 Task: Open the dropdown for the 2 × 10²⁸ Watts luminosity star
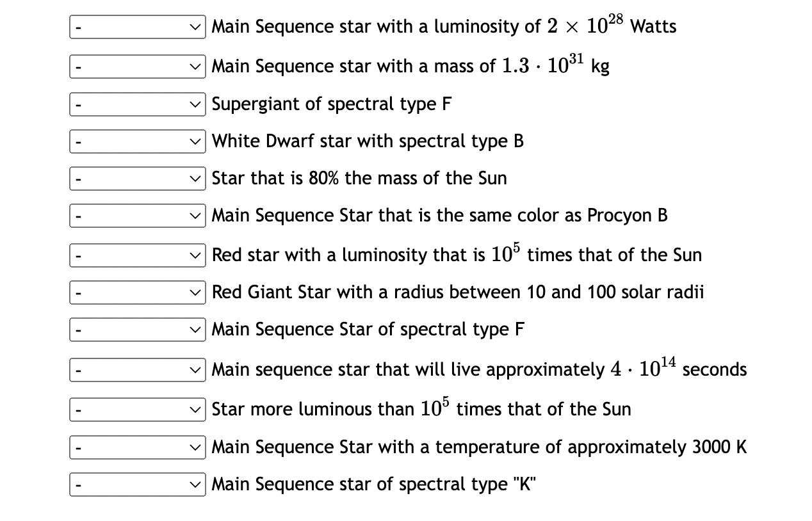click(x=137, y=27)
